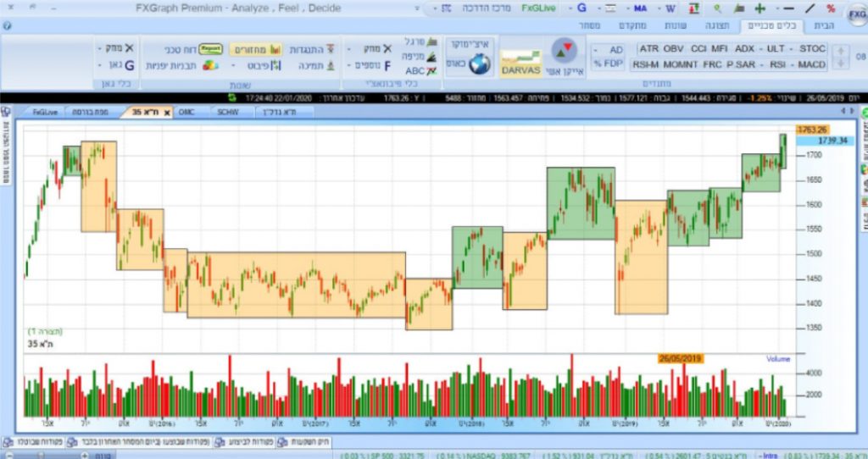Image resolution: width=868 pixels, height=459 pixels.
Task: Click the green plus icon in the top toolbar
Action: pos(759,8)
